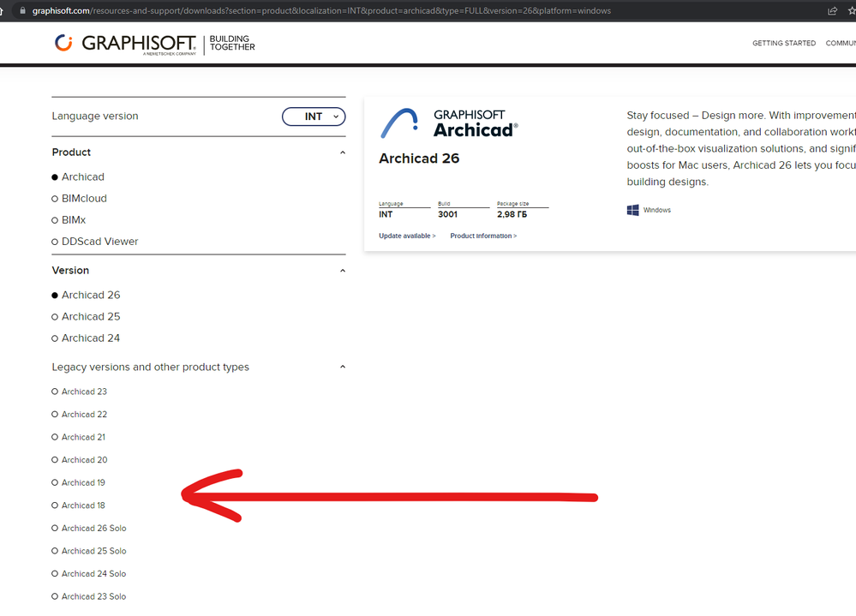The height and width of the screenshot is (616, 856).
Task: Collapse the Legacy versions section
Action: click(x=342, y=366)
